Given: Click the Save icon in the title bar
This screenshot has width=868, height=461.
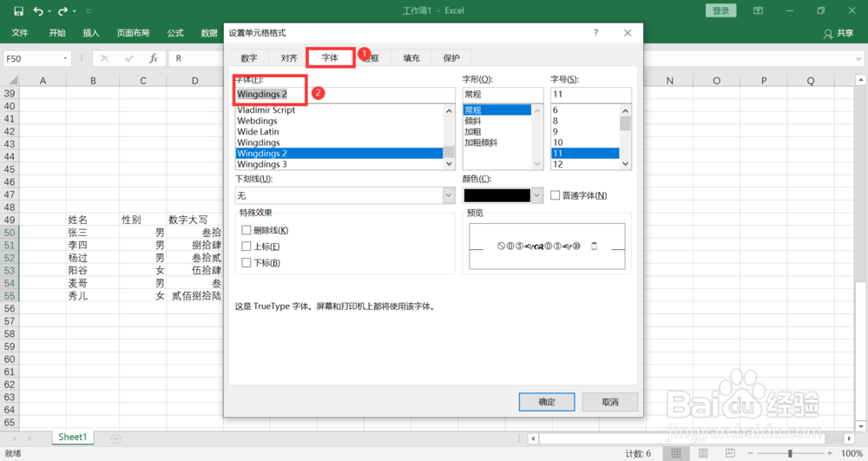Looking at the screenshot, I should (18, 11).
